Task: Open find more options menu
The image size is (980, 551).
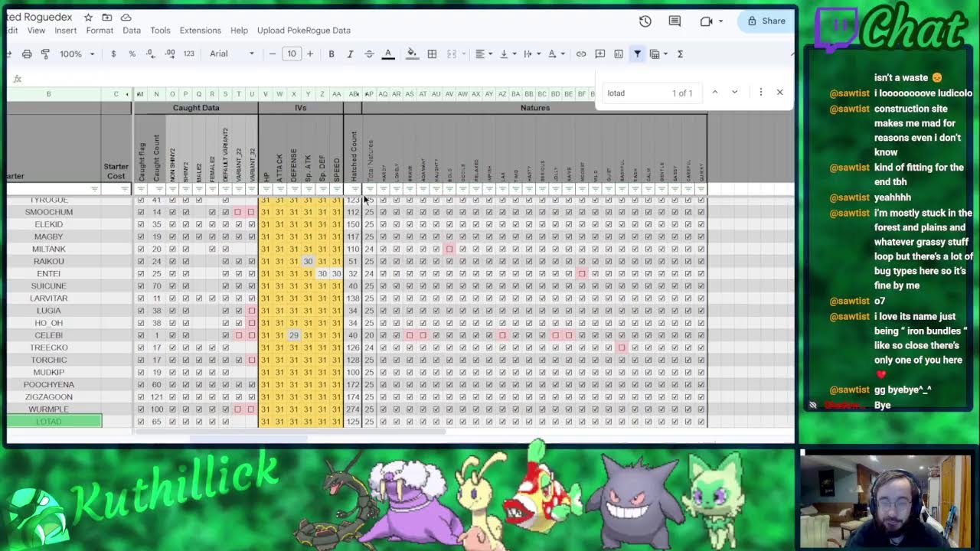Action: (x=760, y=93)
